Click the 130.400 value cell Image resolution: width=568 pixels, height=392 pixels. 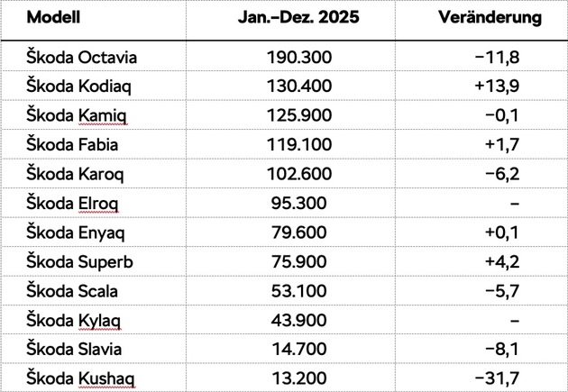pyautogui.click(x=300, y=87)
